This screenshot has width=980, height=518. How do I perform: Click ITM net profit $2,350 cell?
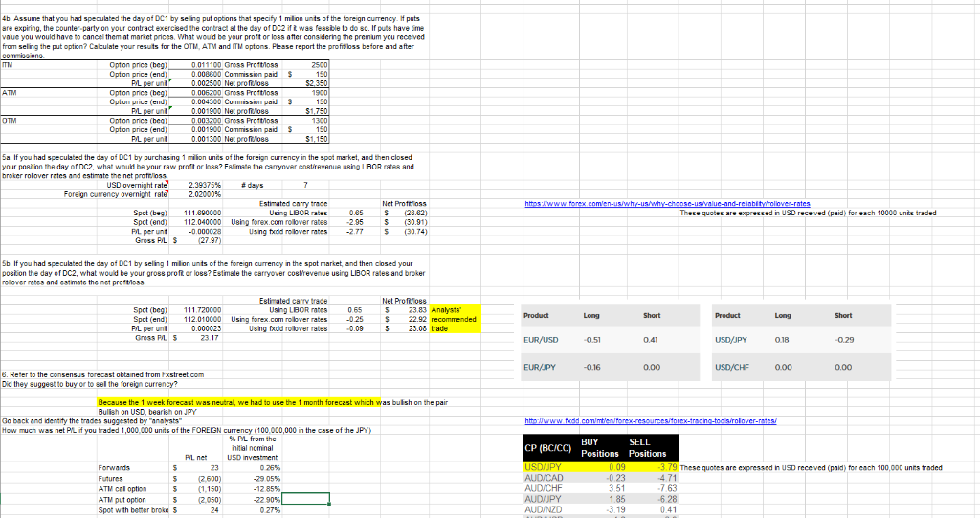point(305,83)
